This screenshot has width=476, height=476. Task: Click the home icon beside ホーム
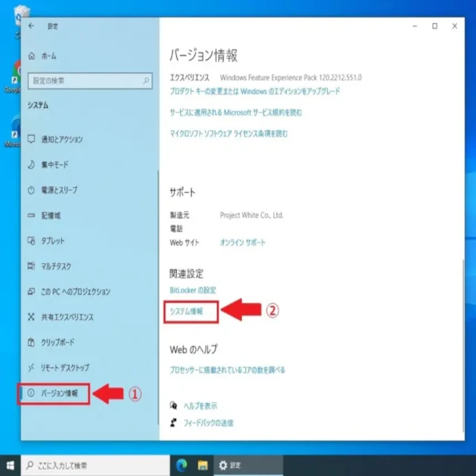(x=32, y=56)
